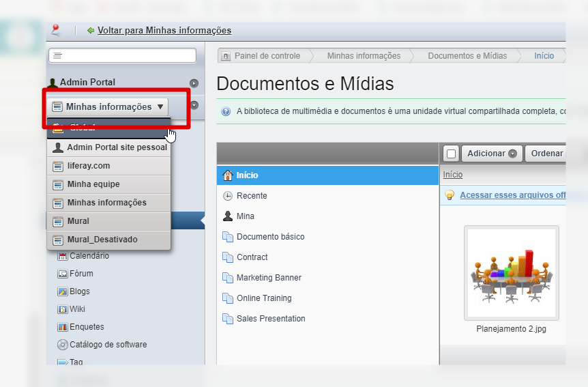Tick the select-all checkbox beside Adicionar
The width and height of the screenshot is (588, 387).
[x=451, y=154]
